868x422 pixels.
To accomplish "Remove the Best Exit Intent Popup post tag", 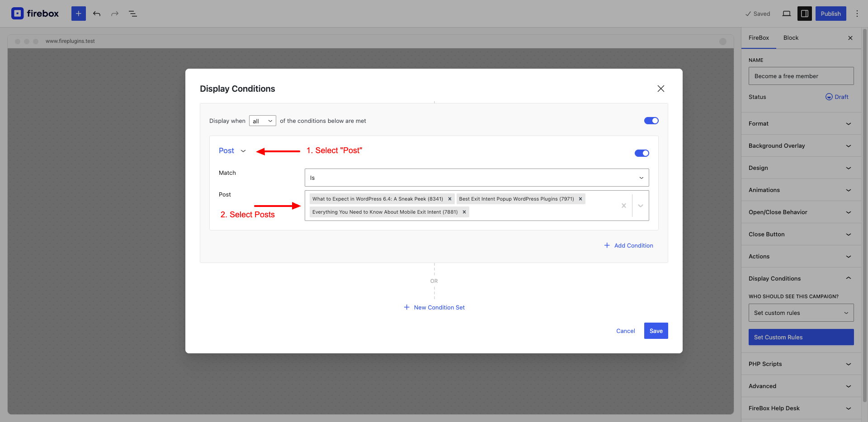I will tap(580, 199).
